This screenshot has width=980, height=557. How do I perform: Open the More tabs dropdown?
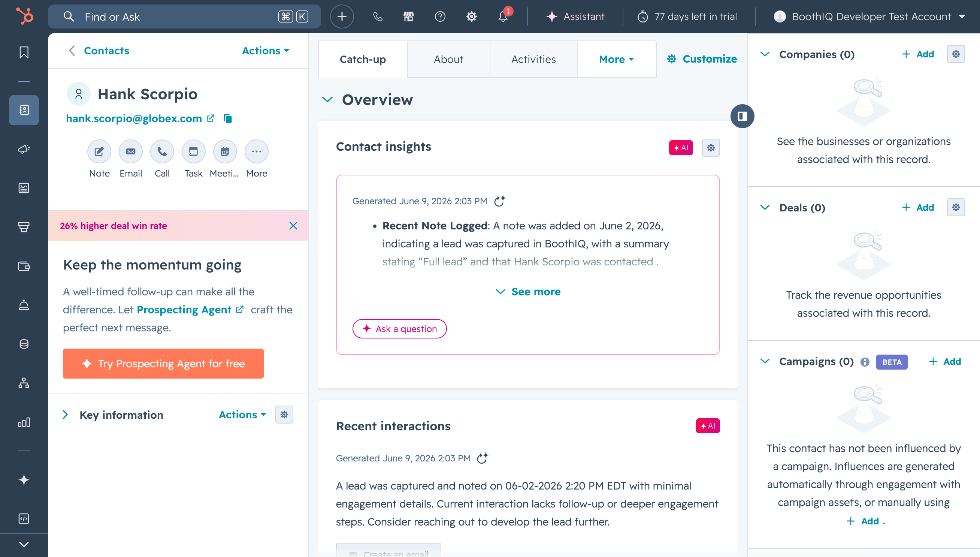tap(617, 59)
